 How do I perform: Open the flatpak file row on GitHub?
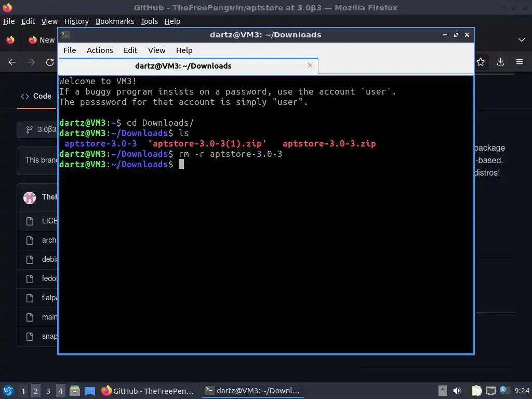pyautogui.click(x=37, y=298)
